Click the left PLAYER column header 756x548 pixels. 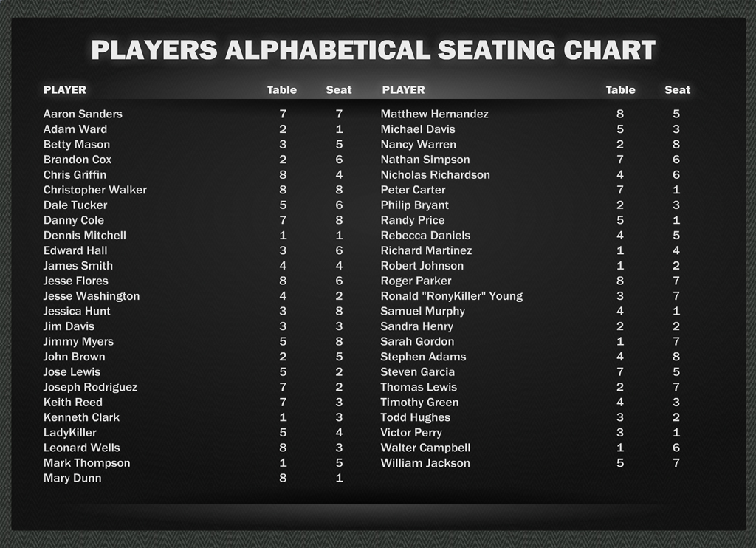[65, 90]
